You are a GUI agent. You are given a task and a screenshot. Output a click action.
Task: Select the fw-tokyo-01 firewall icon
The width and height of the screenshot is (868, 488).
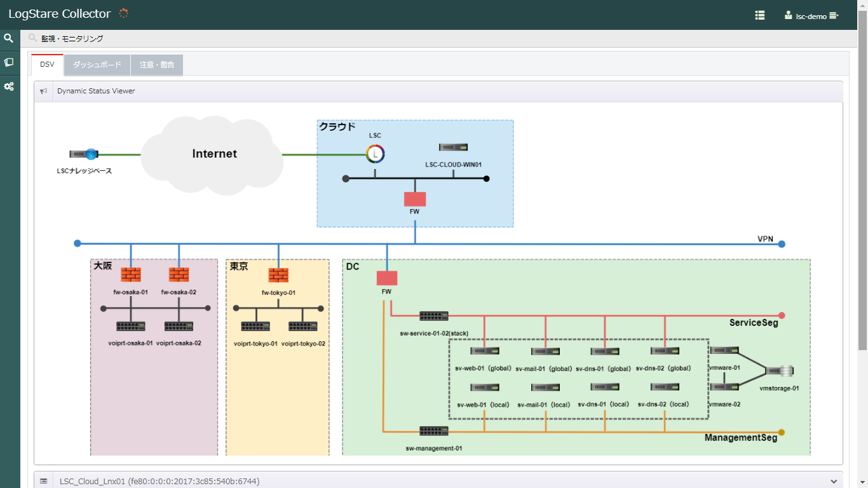(x=278, y=275)
